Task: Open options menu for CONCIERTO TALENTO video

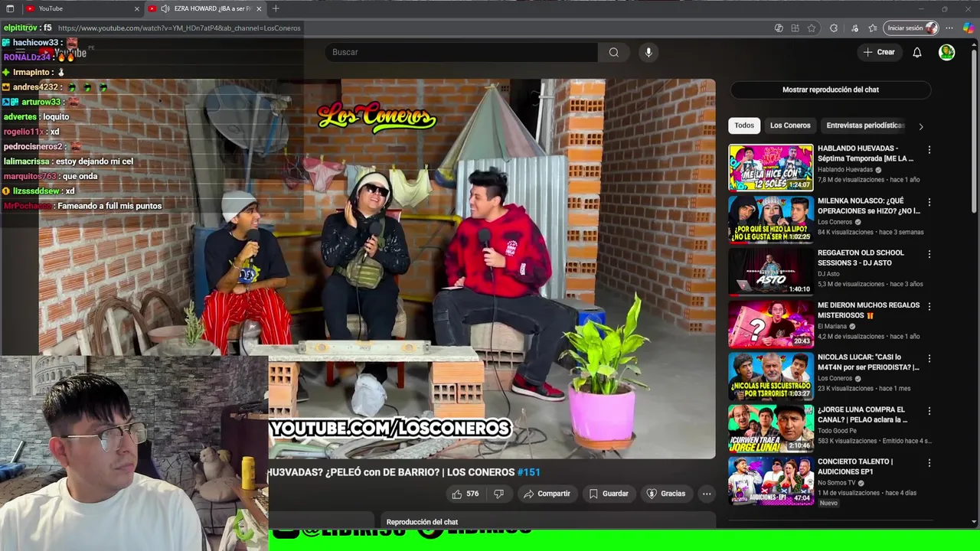Action: click(x=929, y=463)
